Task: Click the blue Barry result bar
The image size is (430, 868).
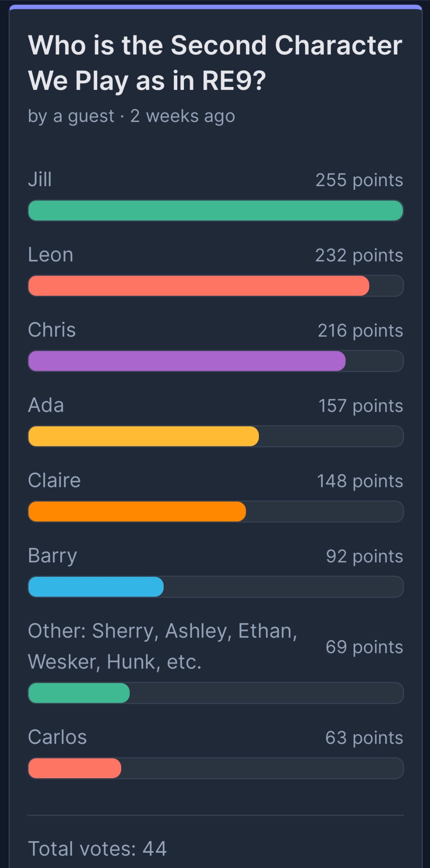Action: click(x=96, y=587)
